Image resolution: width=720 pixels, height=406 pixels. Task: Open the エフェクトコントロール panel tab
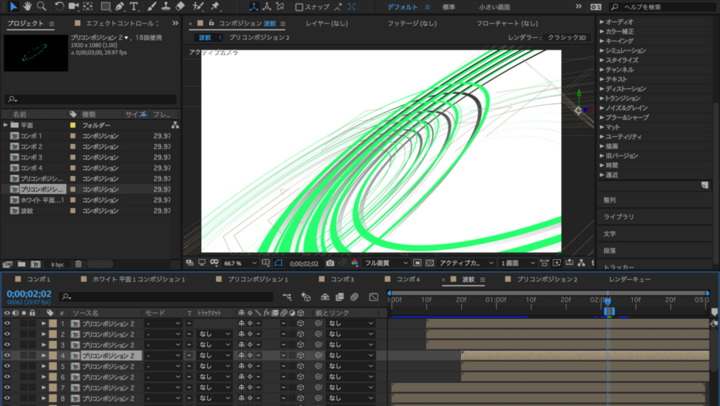(122, 23)
